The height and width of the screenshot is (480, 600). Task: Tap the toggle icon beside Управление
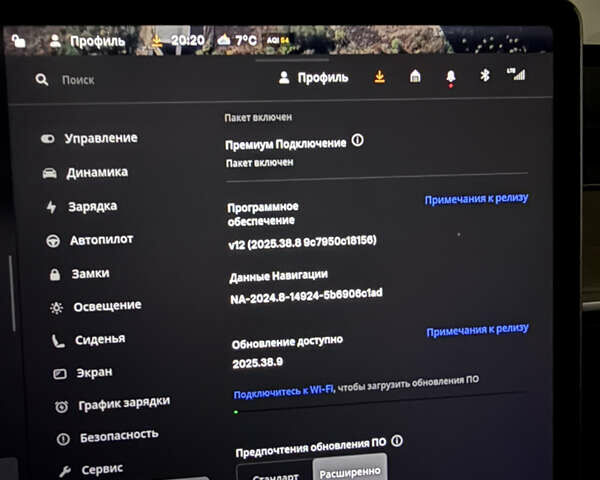point(48,139)
